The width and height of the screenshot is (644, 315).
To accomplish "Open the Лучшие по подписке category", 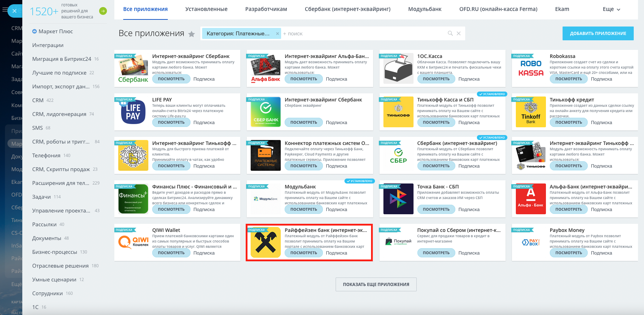I will 59,73.
